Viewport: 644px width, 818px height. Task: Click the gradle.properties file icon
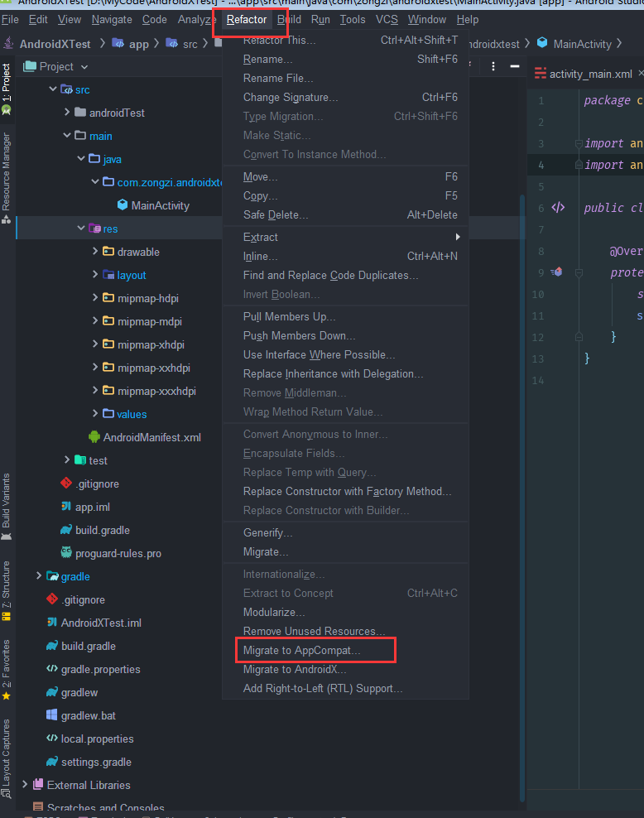(52, 669)
